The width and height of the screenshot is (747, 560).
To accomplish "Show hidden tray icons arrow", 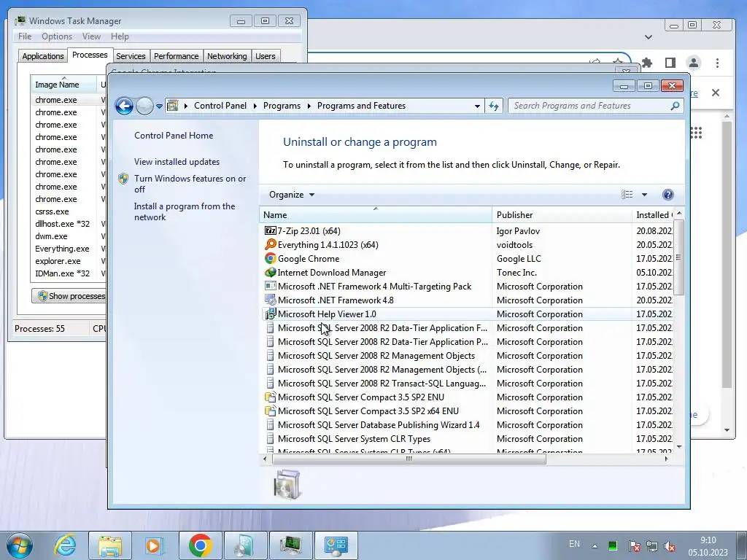I will pos(595,546).
